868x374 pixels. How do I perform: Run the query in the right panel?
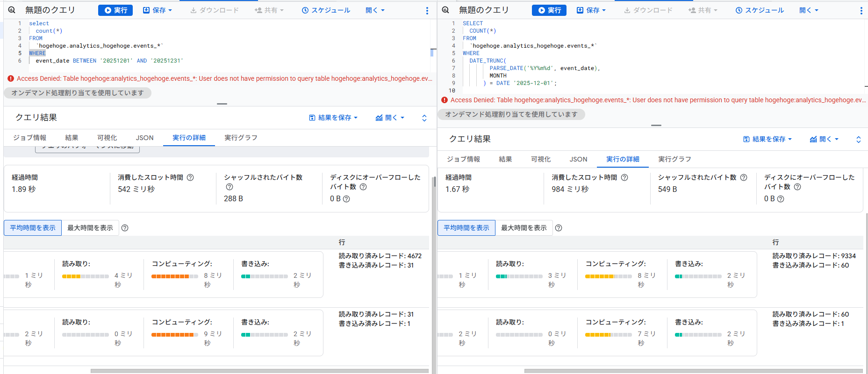[x=549, y=10]
